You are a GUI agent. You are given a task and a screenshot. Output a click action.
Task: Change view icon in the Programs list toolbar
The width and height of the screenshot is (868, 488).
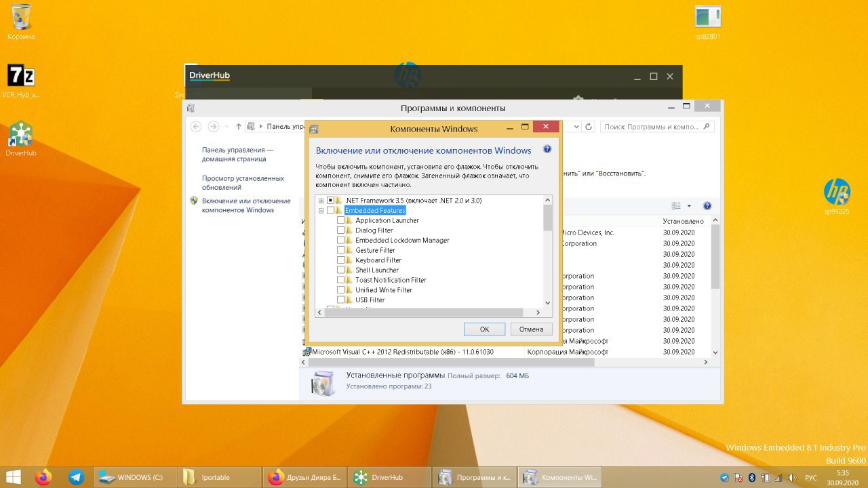[x=676, y=206]
